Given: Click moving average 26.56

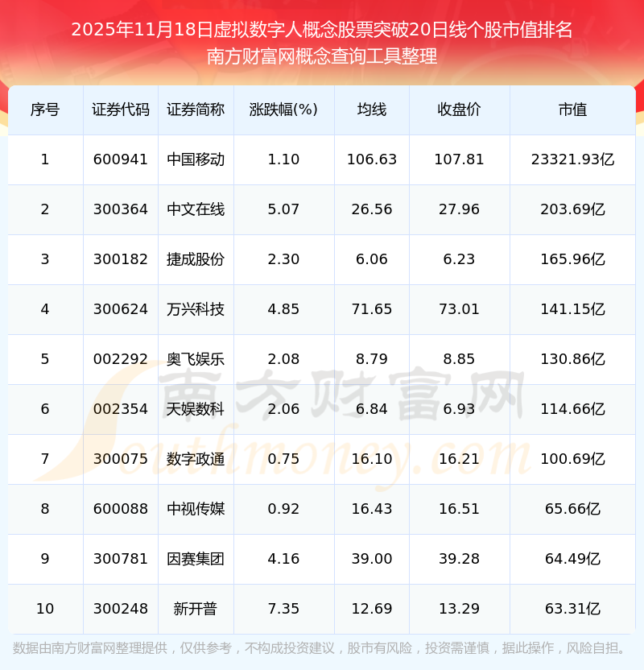Looking at the screenshot, I should [372, 209].
